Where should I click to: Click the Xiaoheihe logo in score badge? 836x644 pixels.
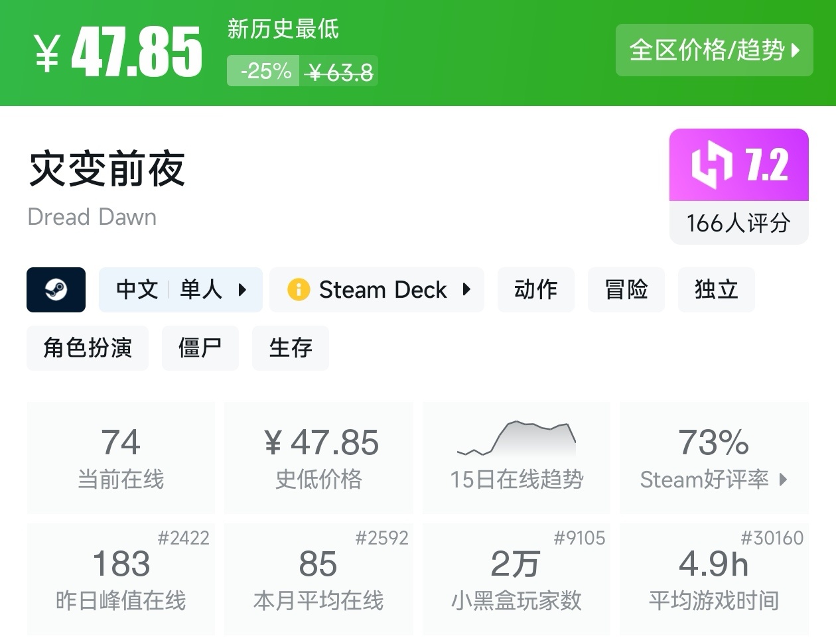point(711,164)
